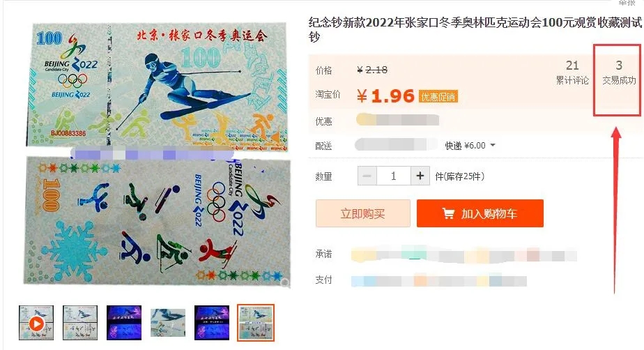644x350 pixels.
Task: Click the shopping cart icon
Action: [448, 213]
